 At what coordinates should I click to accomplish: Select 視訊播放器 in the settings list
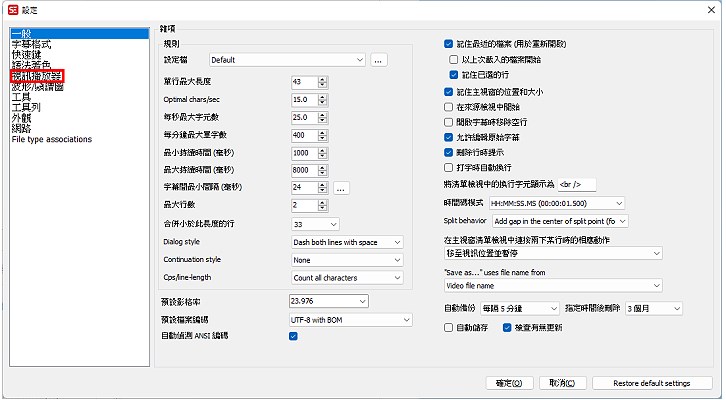(x=37, y=76)
